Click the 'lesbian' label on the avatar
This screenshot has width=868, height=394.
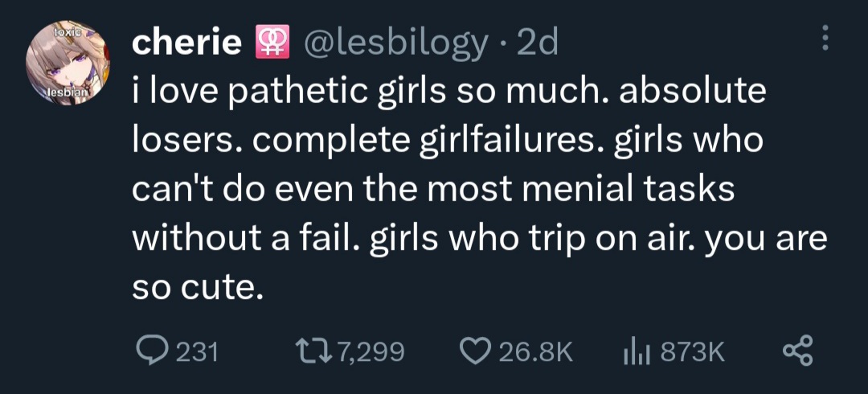(68, 92)
